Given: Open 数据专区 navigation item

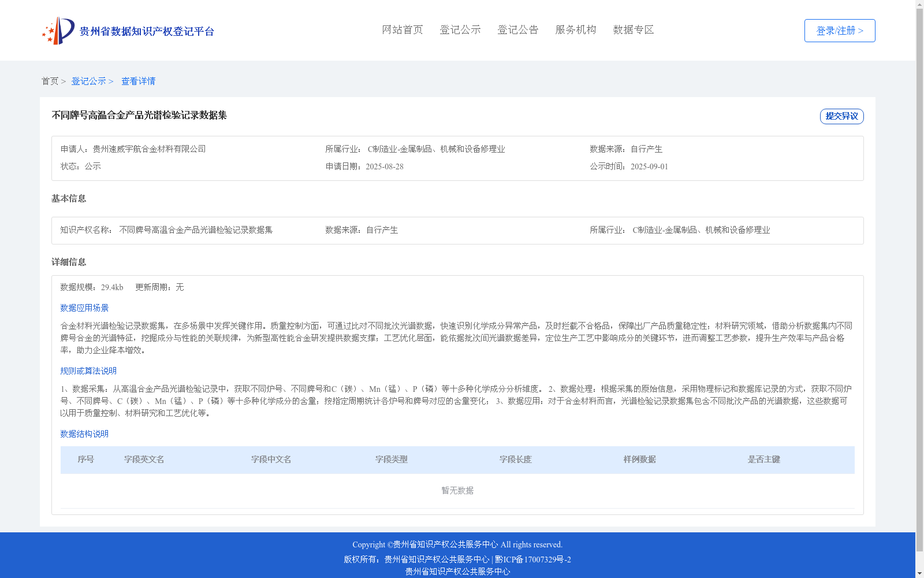Looking at the screenshot, I should point(634,29).
